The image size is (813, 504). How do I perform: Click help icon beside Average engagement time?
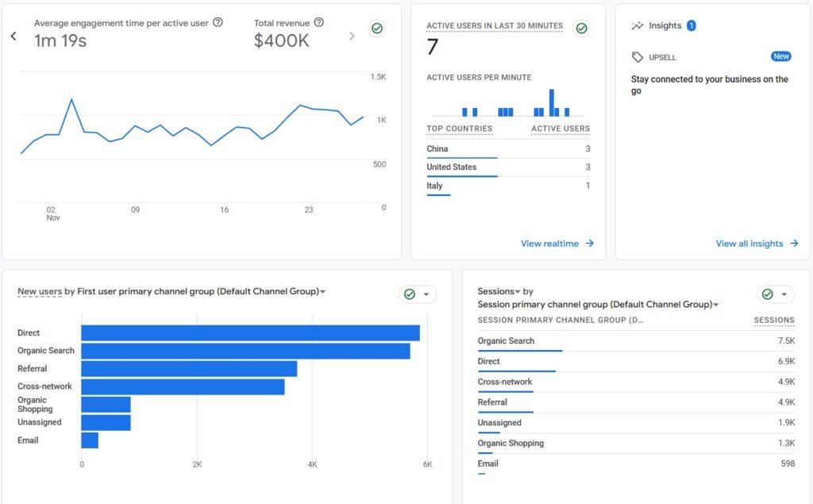click(218, 23)
